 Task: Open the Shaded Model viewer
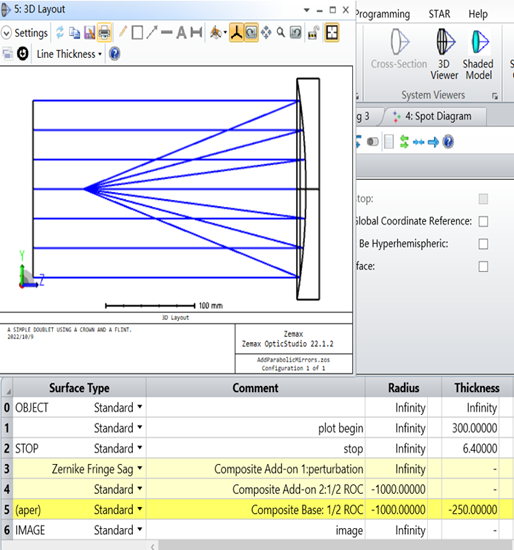(478, 54)
